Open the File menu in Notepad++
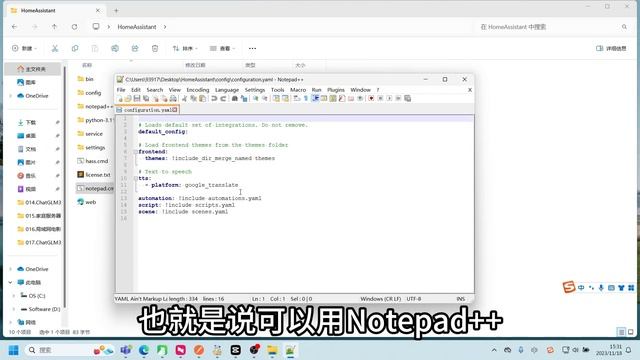This screenshot has width=640, height=360. point(121,90)
